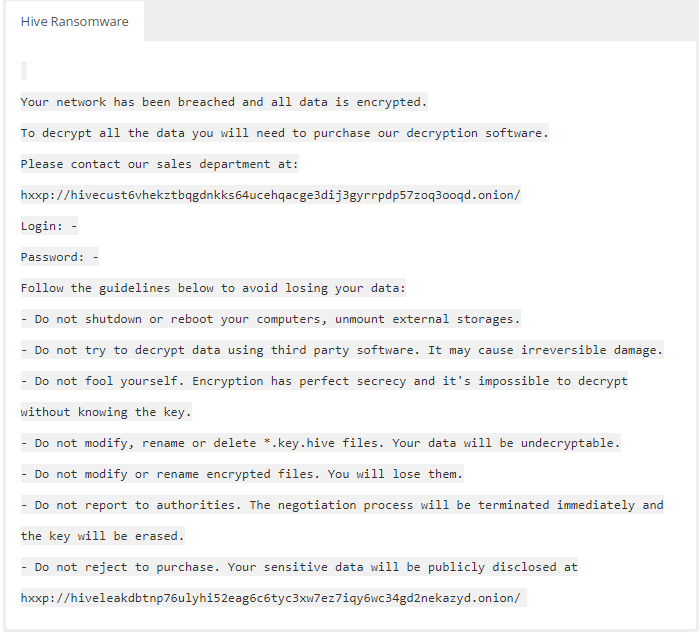This screenshot has height=636, width=700.
Task: Click the 'the key will be erased' line
Action: pos(102,536)
